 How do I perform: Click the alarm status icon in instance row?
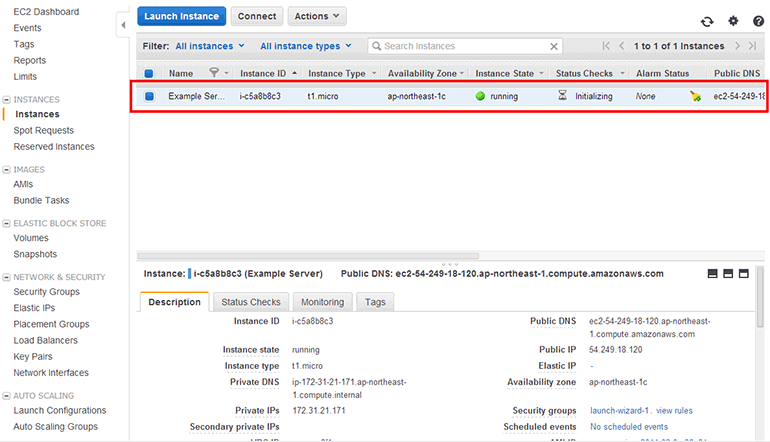(x=695, y=97)
